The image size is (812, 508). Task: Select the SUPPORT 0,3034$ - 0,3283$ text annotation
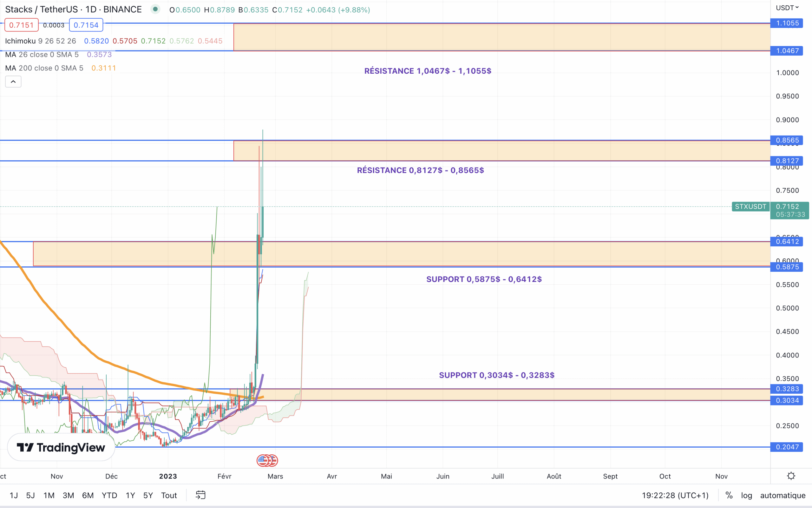(497, 375)
